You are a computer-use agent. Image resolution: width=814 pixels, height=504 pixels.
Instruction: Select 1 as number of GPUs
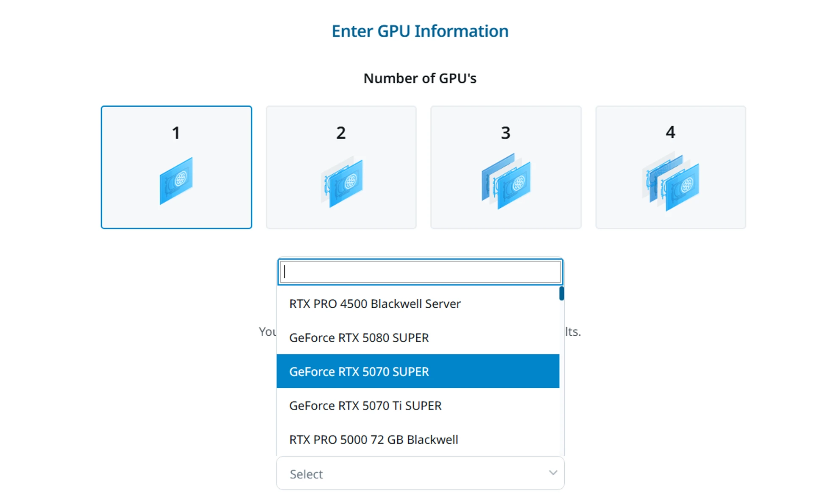pyautogui.click(x=176, y=167)
